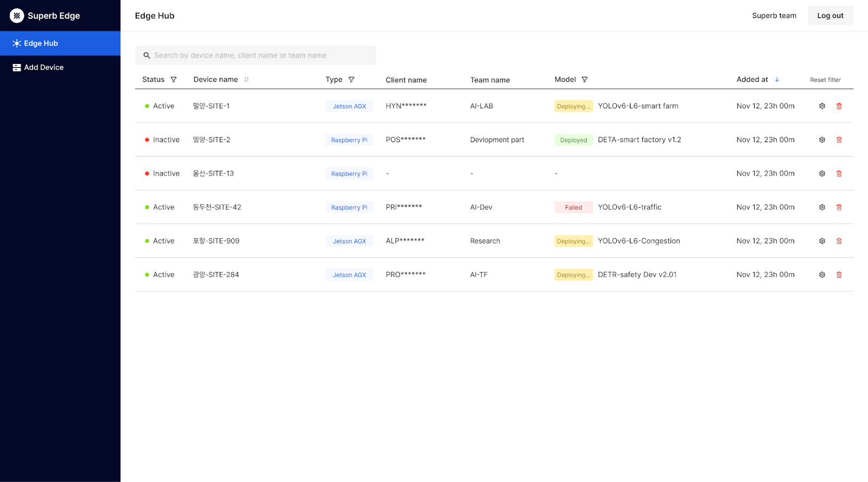Open settings for 광양-SITE-284 device
Image resolution: width=868 pixels, height=482 pixels.
pyautogui.click(x=822, y=275)
